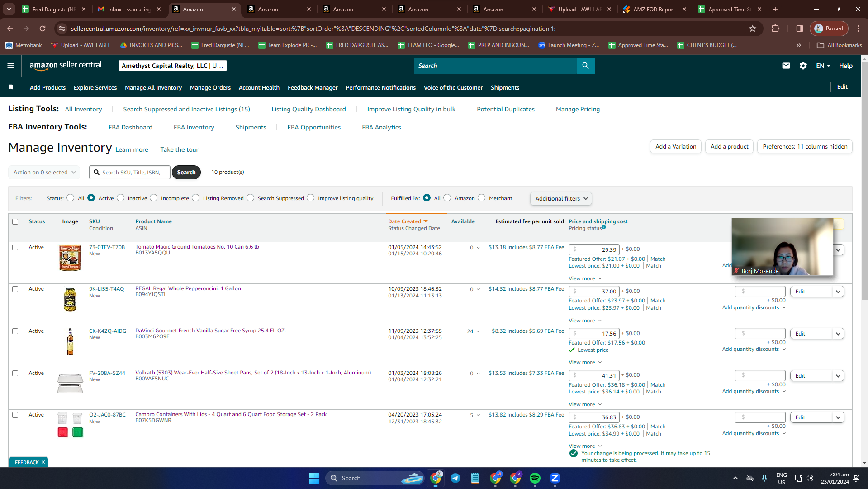Viewport: 868px width, 489px height.
Task: Open the Listing Quality Dashboard link
Action: point(308,109)
